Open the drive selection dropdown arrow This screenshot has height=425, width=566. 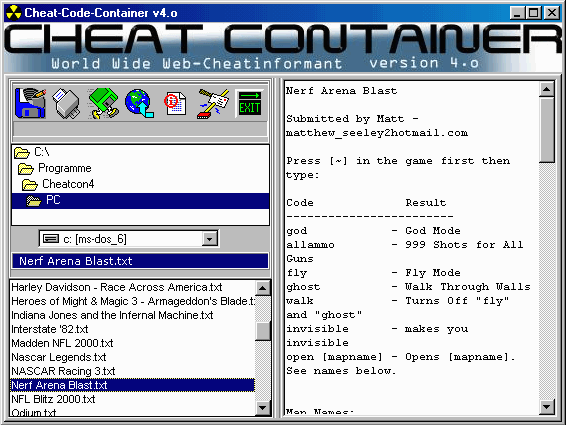210,239
